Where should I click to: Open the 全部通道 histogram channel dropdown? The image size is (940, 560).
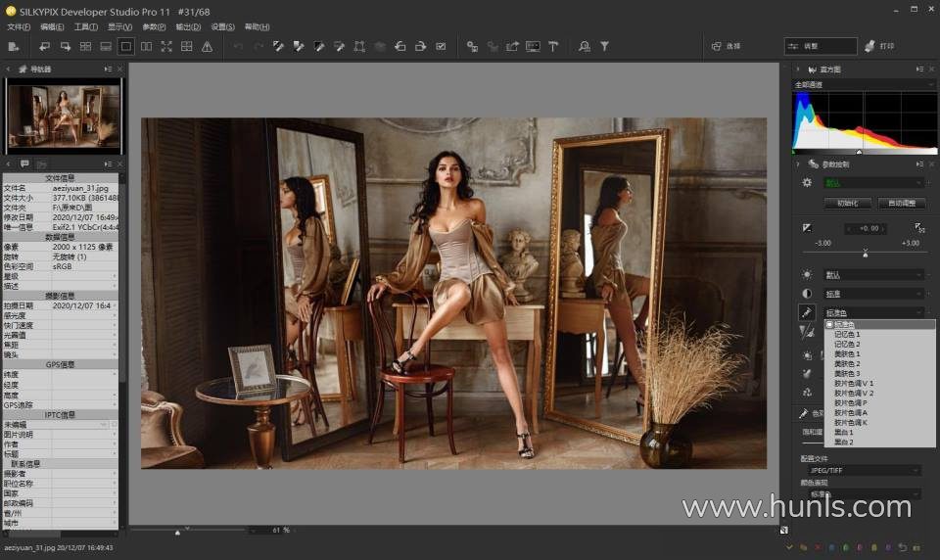coord(864,85)
